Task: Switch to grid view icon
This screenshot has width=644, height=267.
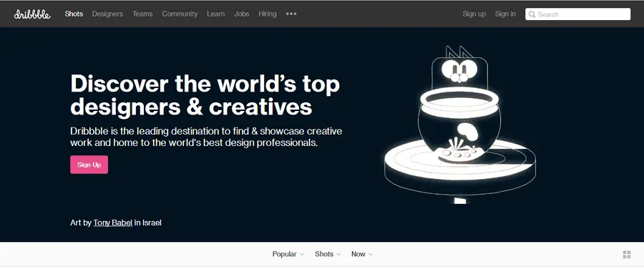Action: pos(626,254)
